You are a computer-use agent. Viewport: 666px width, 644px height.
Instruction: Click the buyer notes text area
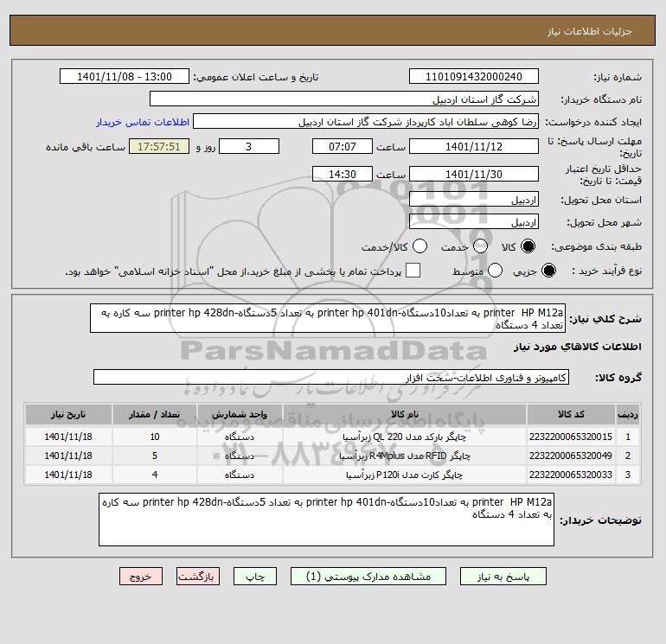click(x=326, y=520)
